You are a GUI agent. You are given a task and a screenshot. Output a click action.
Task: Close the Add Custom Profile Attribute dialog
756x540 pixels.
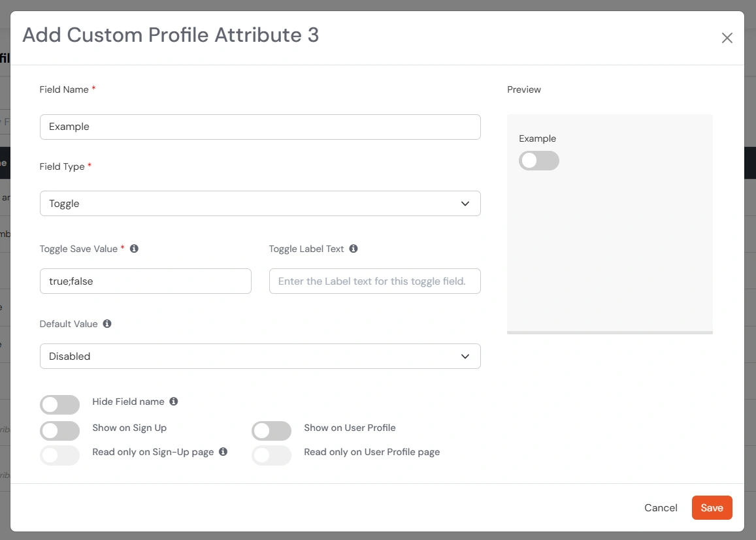point(727,37)
